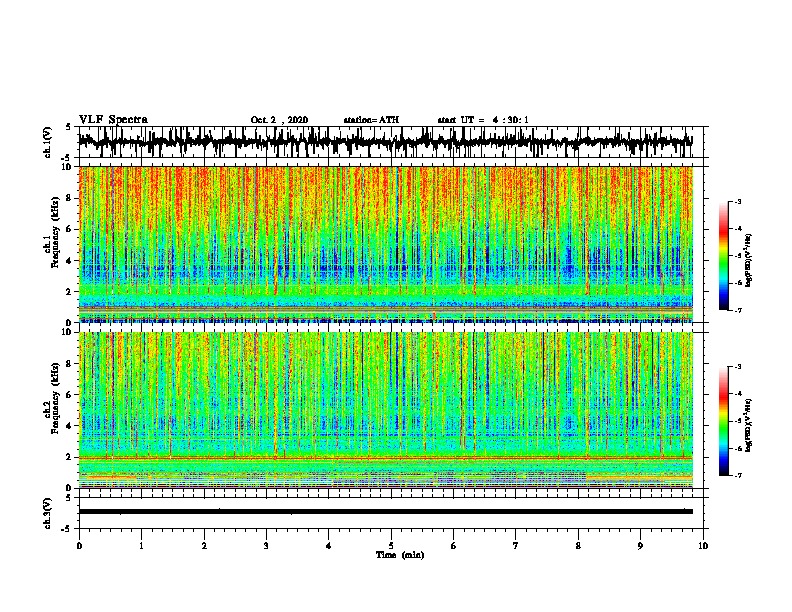Click the ch.1 voltage waveform trace
Image resolution: width=792 pixels, height=612 pixels.
pyautogui.click(x=385, y=142)
